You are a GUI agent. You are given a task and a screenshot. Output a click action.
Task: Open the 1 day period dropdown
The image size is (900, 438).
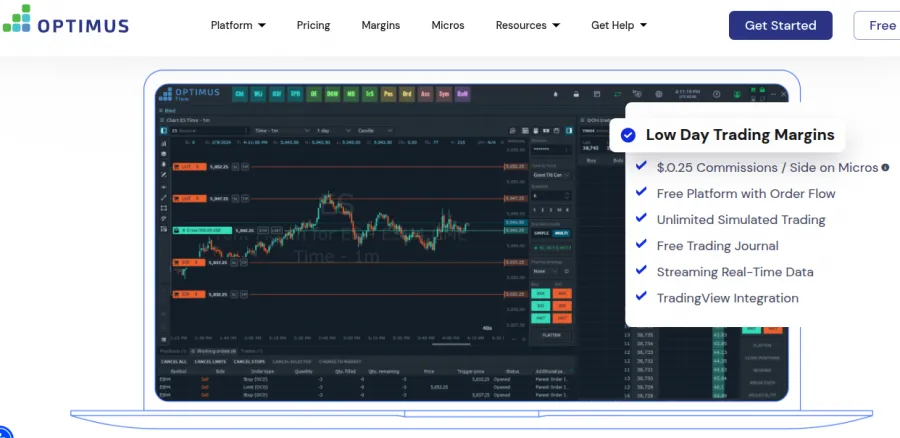(x=332, y=131)
